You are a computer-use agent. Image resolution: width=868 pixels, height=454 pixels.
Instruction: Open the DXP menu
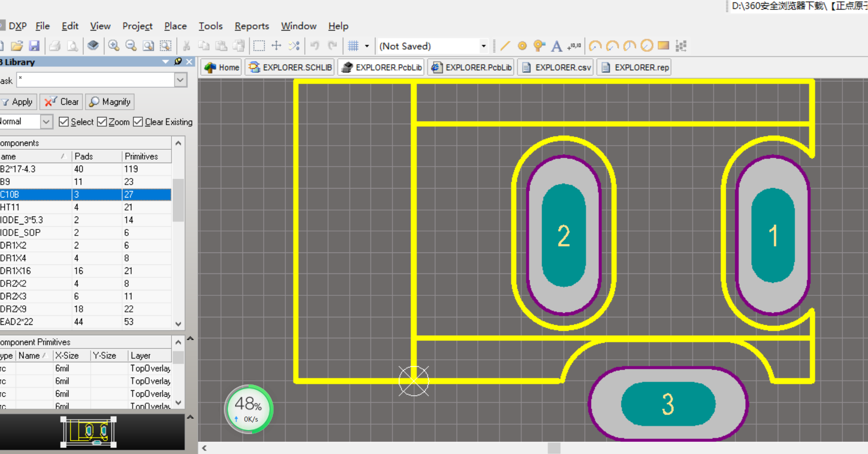[17, 26]
